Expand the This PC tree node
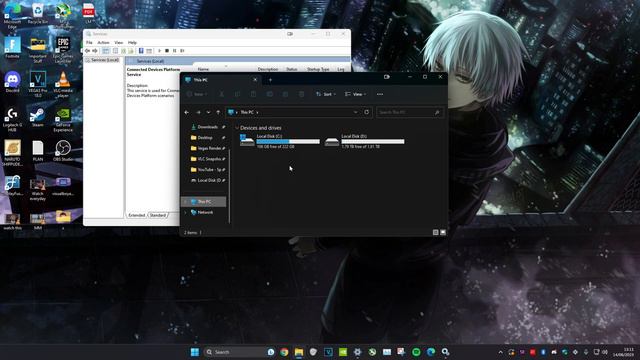 point(185,202)
